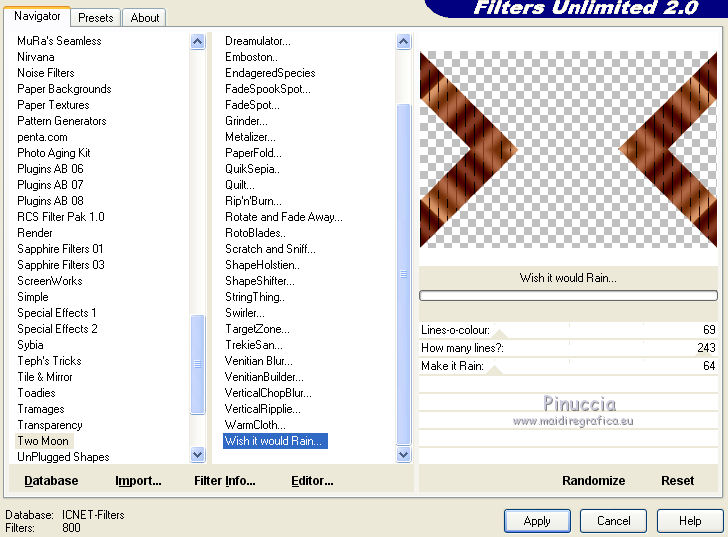The height and width of the screenshot is (537, 728).
Task: Click the filter preview image
Action: click(568, 149)
